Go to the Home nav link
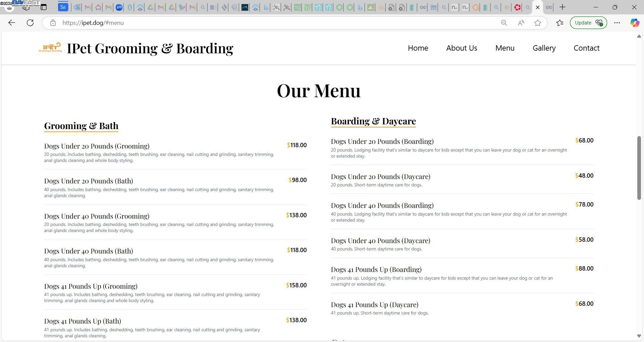Image resolution: width=644 pixels, height=342 pixels. [418, 48]
